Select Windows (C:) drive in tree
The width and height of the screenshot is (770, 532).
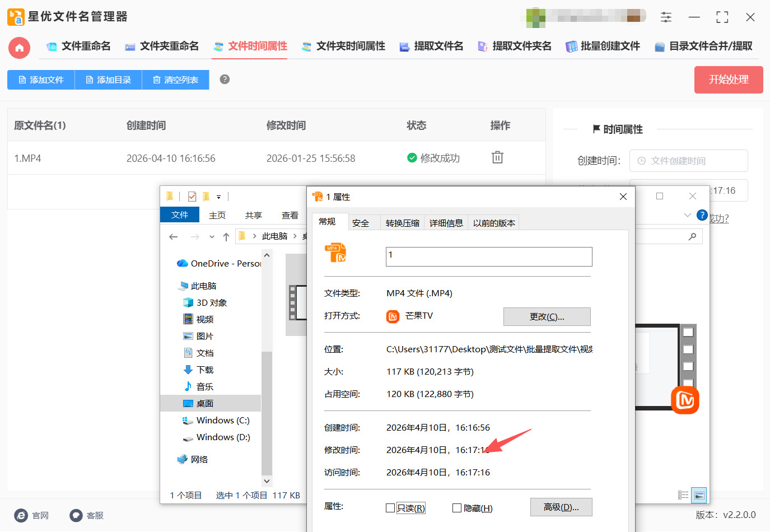tap(216, 420)
